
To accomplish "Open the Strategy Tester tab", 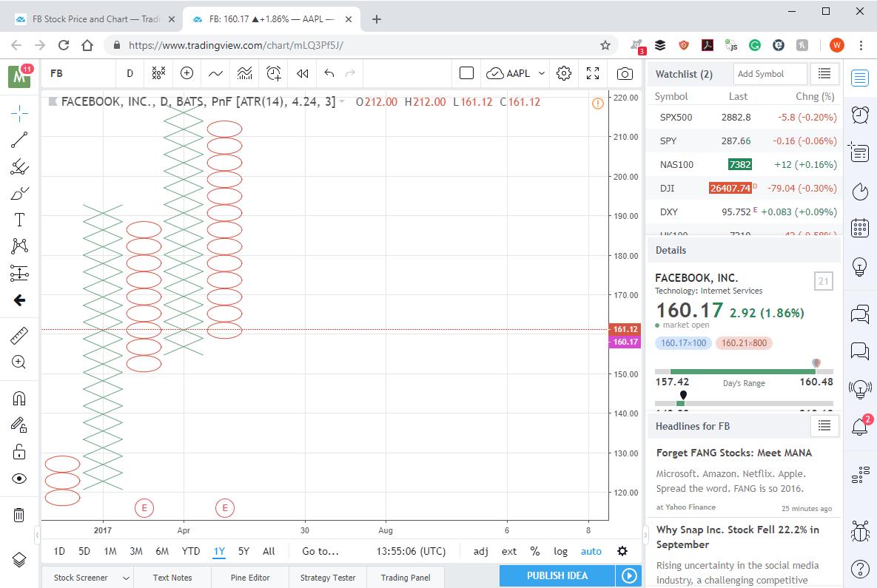I will click(x=327, y=578).
